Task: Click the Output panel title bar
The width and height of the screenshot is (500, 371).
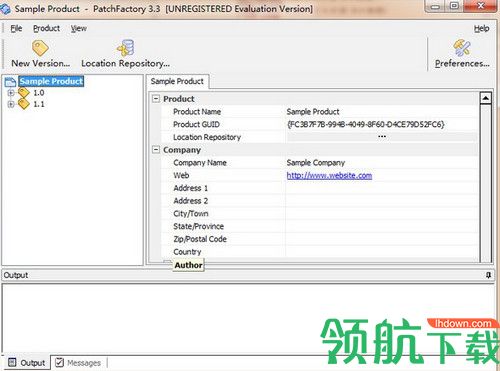Action: [x=247, y=275]
